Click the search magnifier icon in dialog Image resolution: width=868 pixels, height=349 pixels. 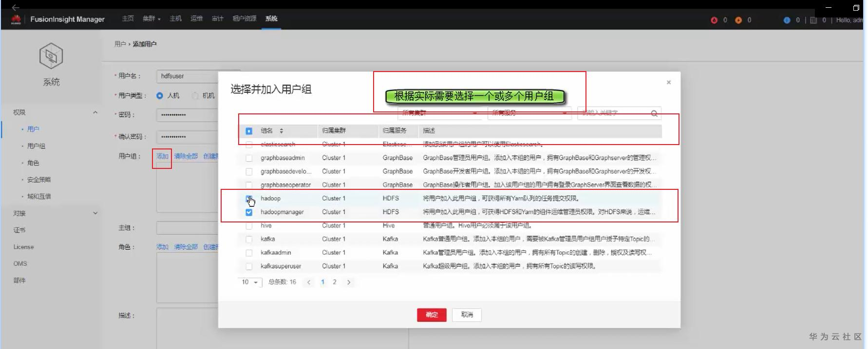(654, 113)
